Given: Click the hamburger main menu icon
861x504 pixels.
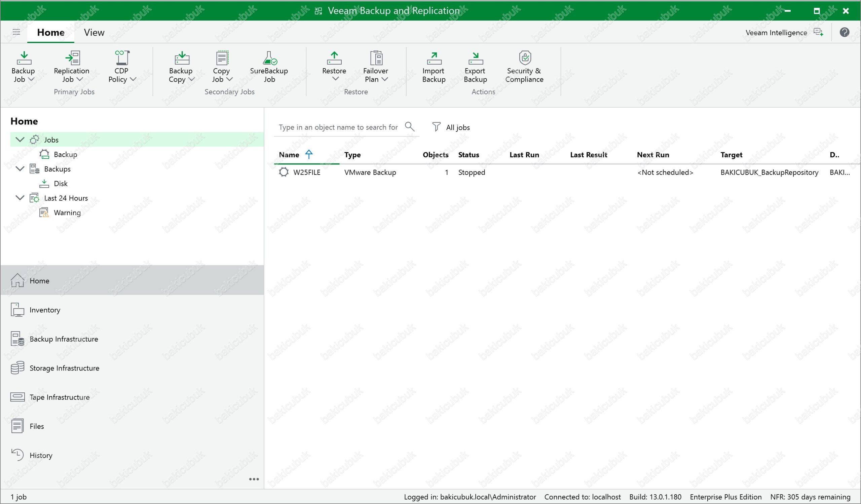Looking at the screenshot, I should [16, 32].
